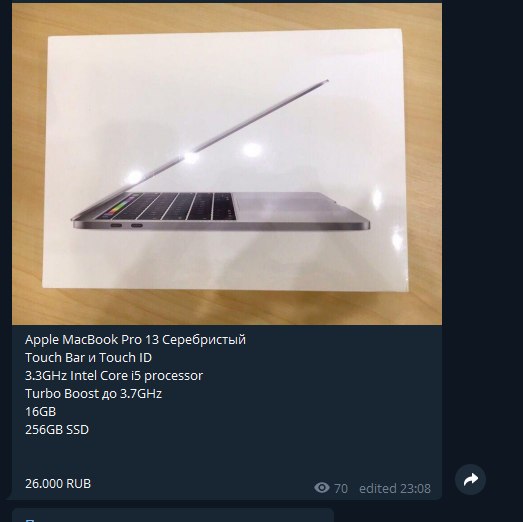Click the wooden table area of photo

(x=227, y=309)
